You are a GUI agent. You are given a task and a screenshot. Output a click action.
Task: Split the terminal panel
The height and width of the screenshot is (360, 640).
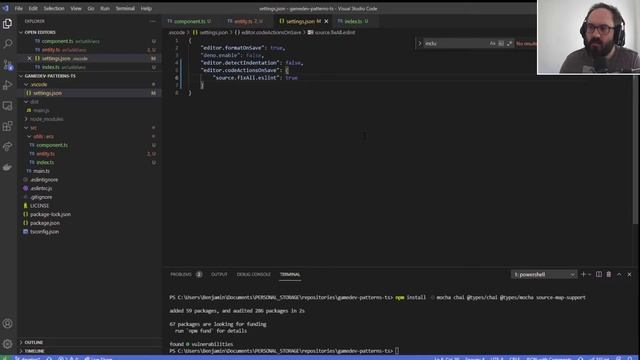tap(599, 274)
